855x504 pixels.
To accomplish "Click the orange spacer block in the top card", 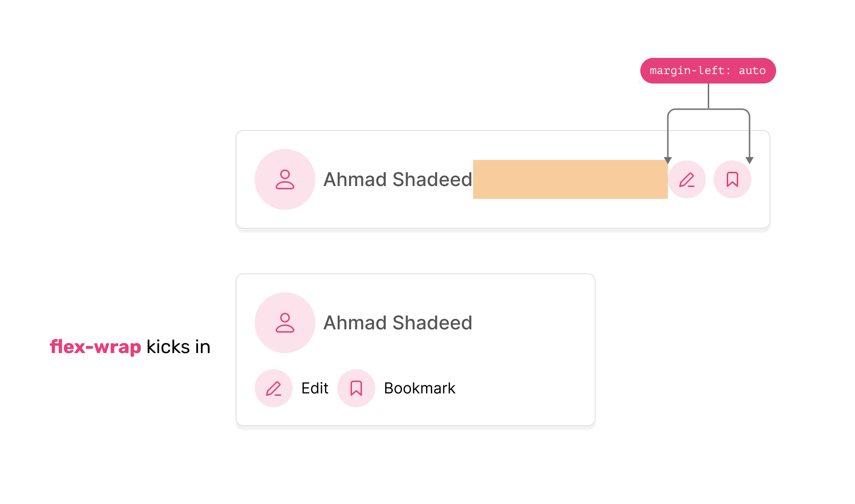I will 570,179.
